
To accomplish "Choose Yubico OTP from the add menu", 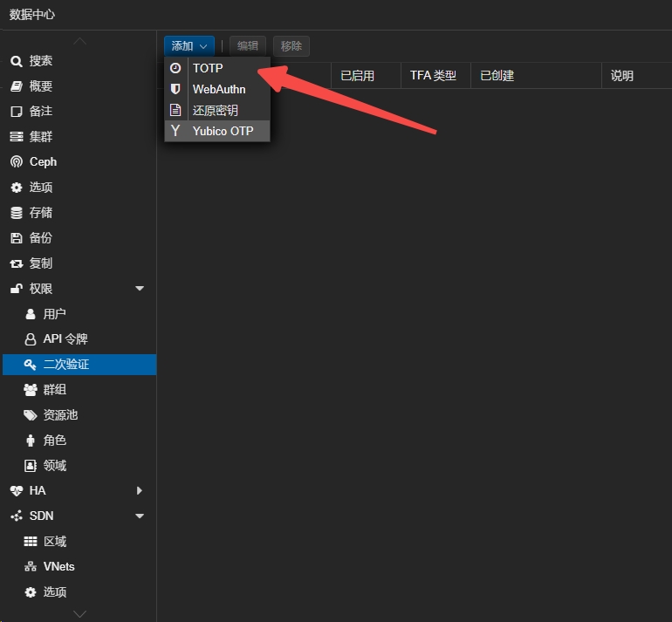I will [x=217, y=131].
